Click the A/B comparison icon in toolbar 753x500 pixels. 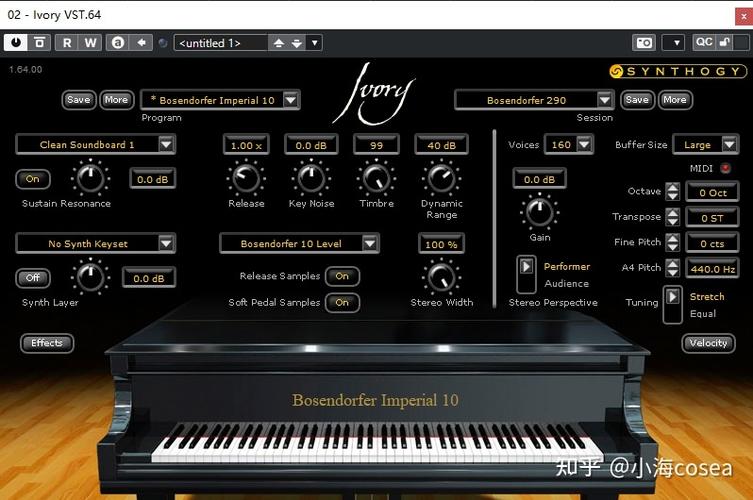click(x=118, y=43)
